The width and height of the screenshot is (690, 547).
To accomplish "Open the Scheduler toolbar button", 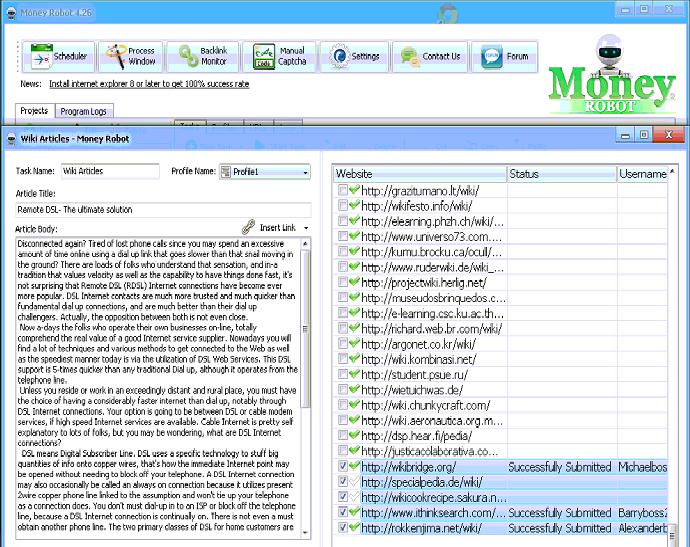I will (x=59, y=56).
